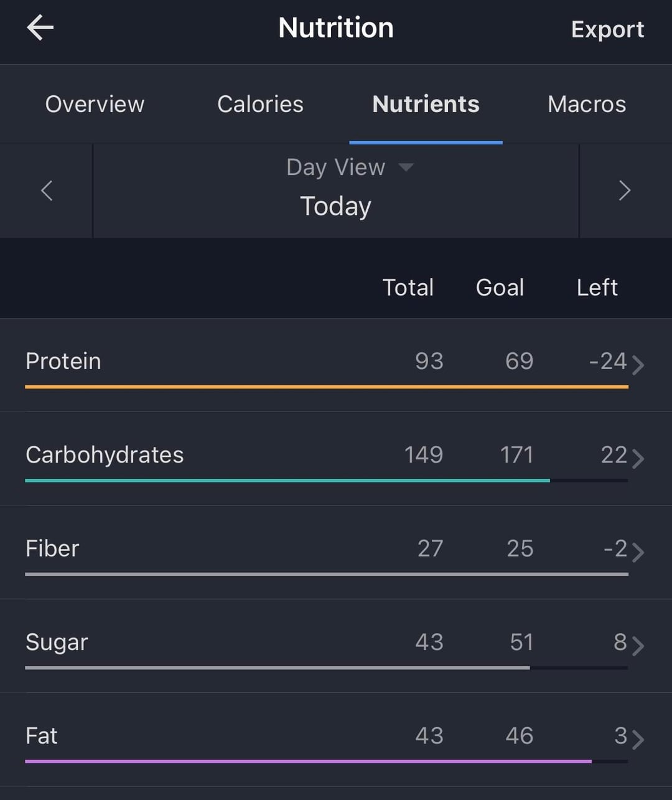Screen dimensions: 672x800
Task: Open Fiber details chevron
Action: coord(638,552)
